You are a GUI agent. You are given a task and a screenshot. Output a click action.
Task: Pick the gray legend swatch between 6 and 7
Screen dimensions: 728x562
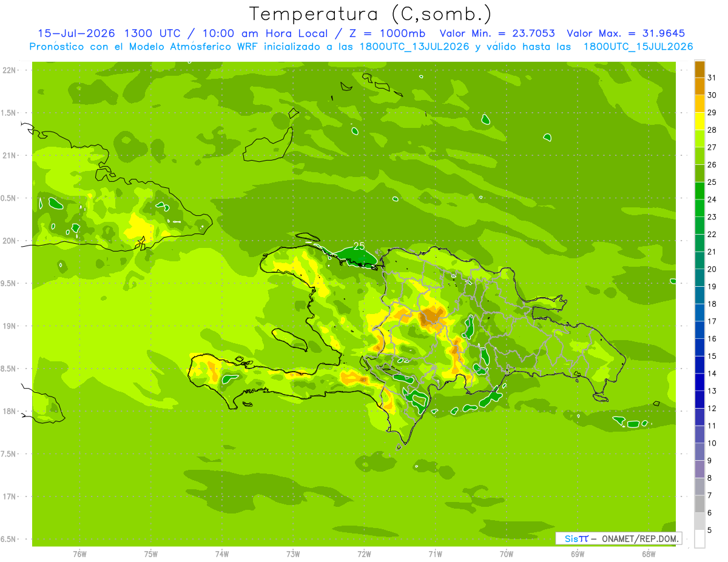pyautogui.click(x=699, y=504)
